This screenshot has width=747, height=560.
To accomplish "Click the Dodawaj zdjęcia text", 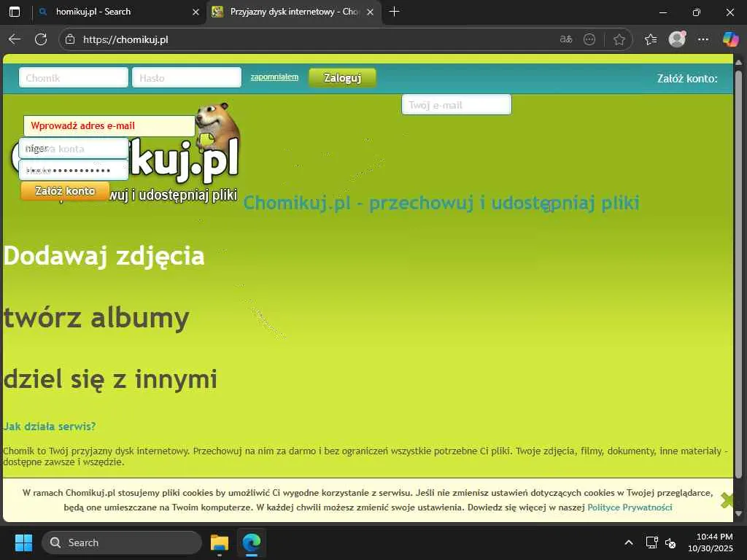I will [104, 256].
